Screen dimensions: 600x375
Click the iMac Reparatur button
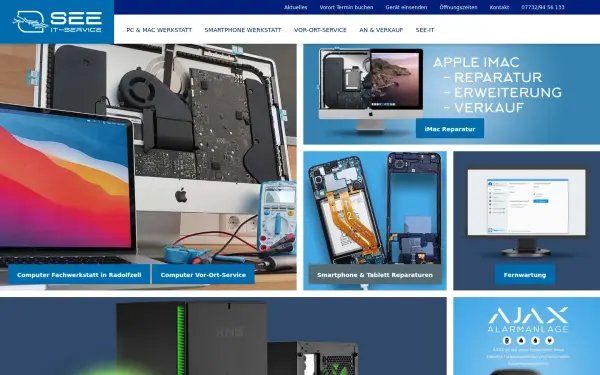(x=450, y=129)
